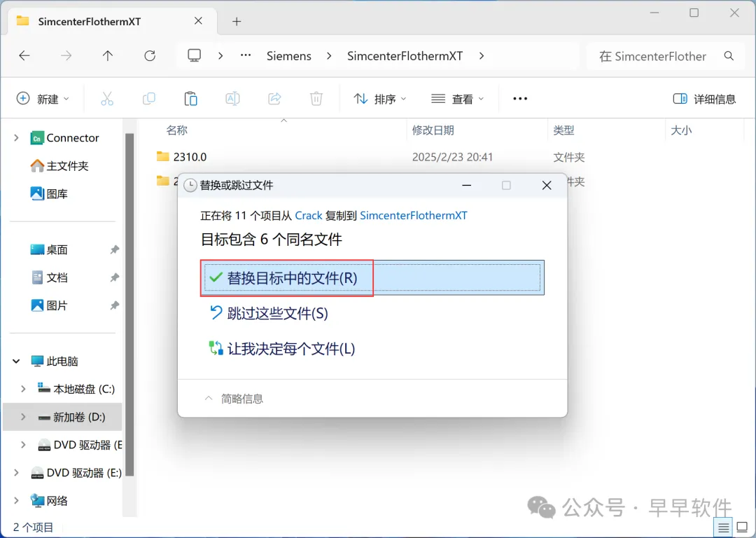Collapse 简略信息 in the dialog
The image size is (756, 538).
coord(234,399)
